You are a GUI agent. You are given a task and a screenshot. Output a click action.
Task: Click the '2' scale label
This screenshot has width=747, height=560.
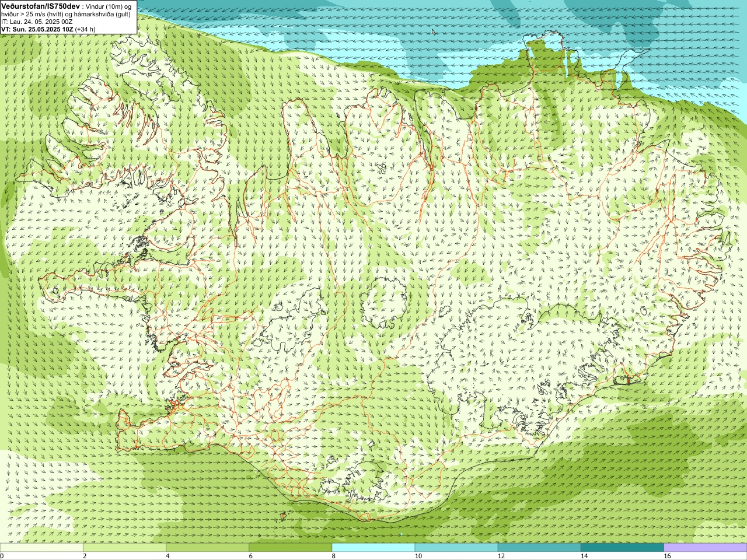pos(85,556)
